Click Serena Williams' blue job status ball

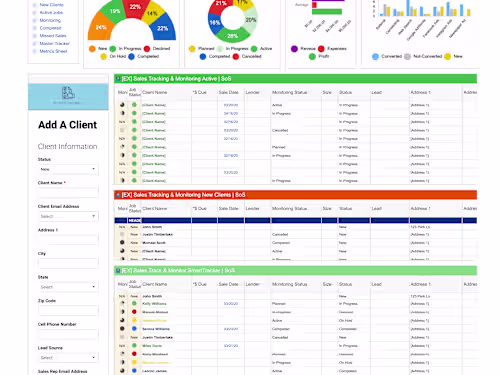134,329
